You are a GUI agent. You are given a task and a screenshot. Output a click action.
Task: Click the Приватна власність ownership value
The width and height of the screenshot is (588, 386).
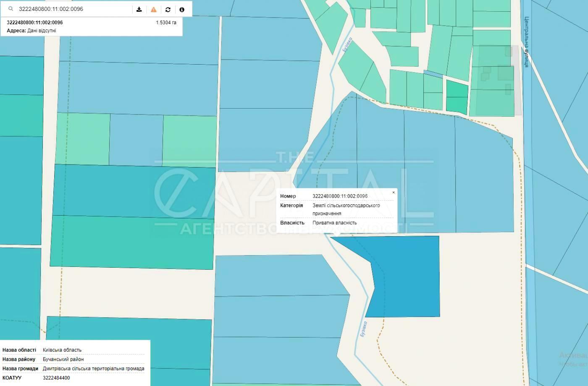pos(334,223)
